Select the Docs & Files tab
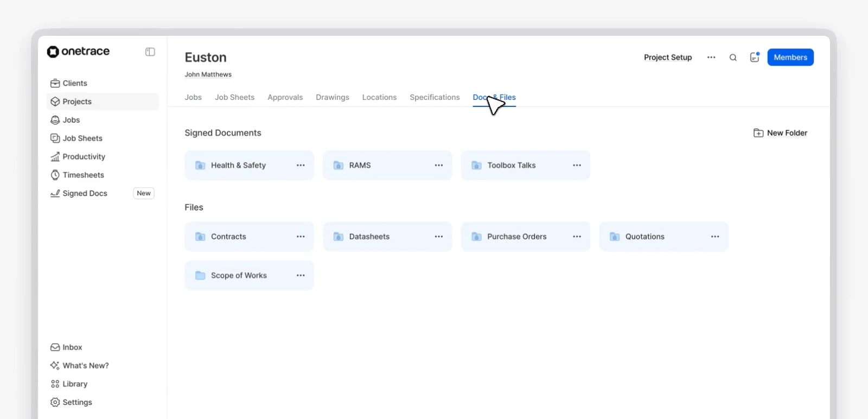Screen dimensions: 868x419 (494, 98)
